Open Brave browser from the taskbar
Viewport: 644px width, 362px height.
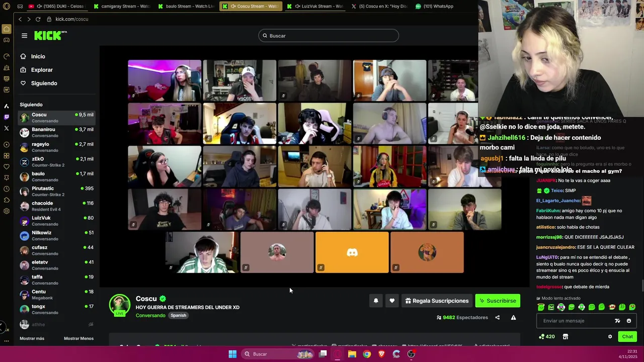click(x=381, y=354)
